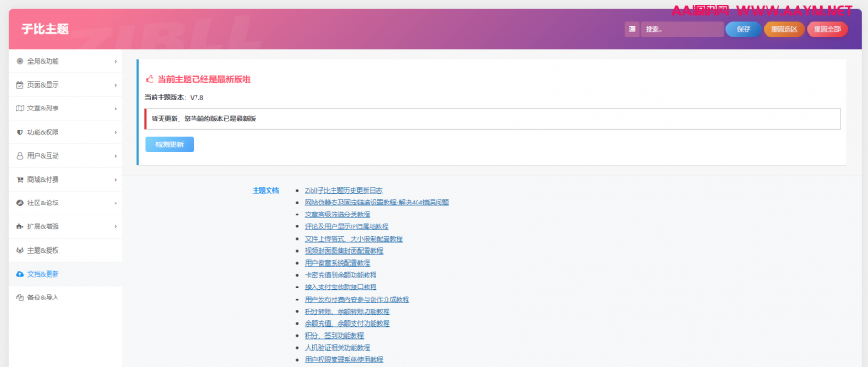Open the 用户发布付费内容参与创作分成教程 link
This screenshot has height=367, width=868.
[x=357, y=299]
